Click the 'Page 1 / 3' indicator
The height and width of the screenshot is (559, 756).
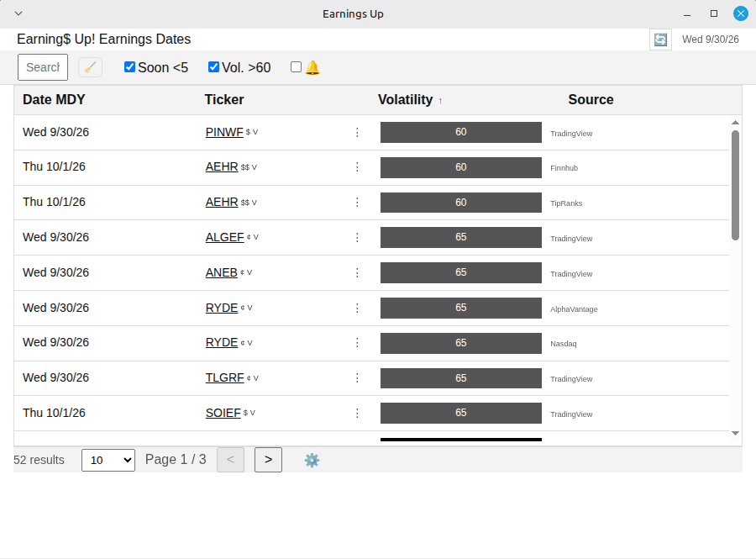pyautogui.click(x=176, y=459)
